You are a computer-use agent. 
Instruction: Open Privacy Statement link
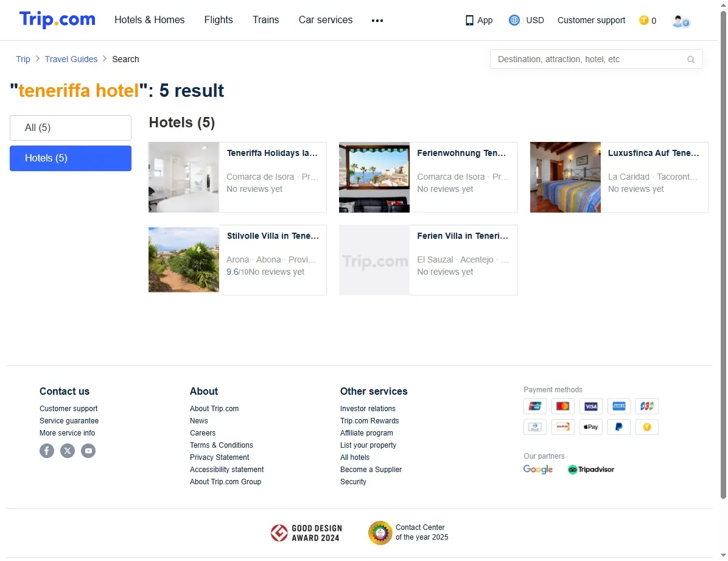click(x=219, y=457)
